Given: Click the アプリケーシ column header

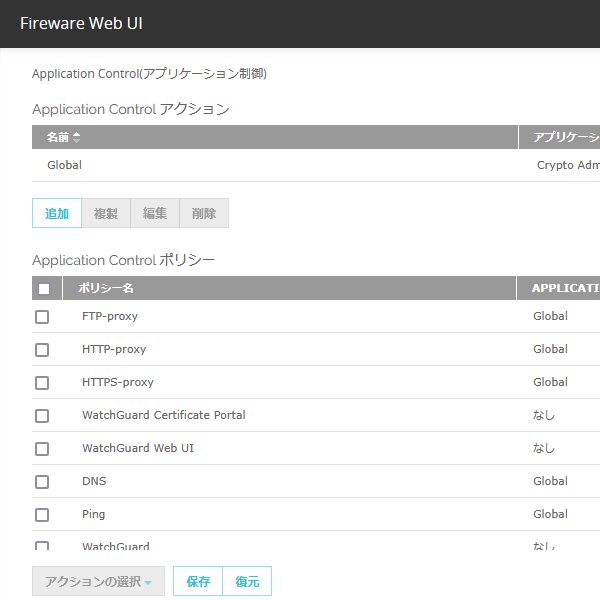Looking at the screenshot, I should pyautogui.click(x=559, y=137).
